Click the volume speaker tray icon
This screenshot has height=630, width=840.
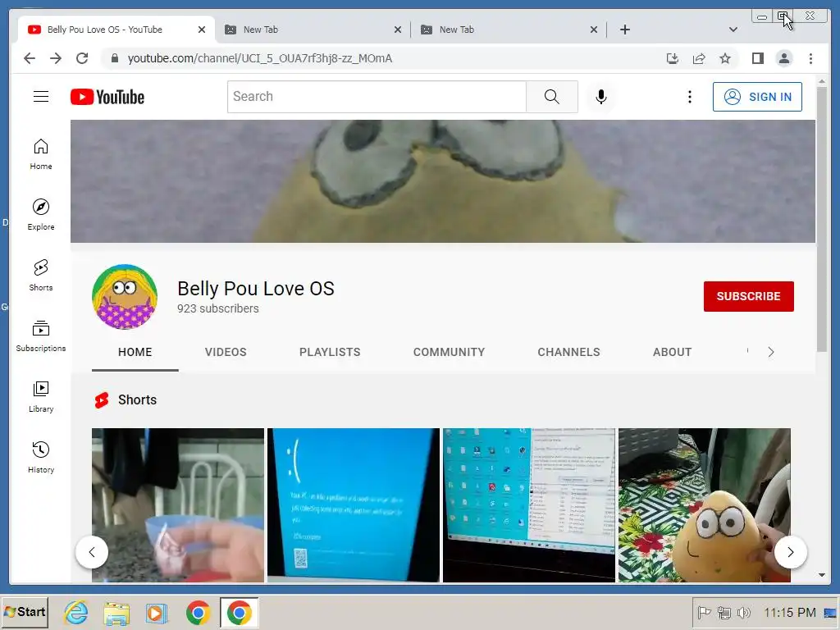click(743, 612)
